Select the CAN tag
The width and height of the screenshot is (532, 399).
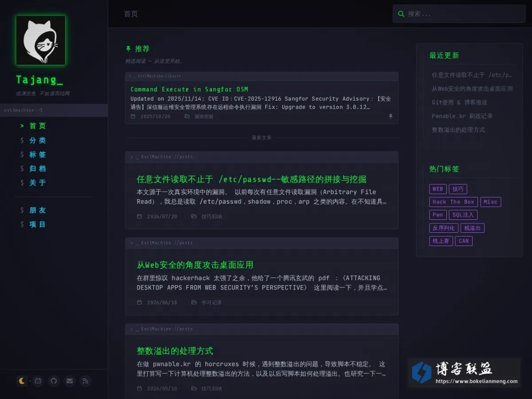464,241
